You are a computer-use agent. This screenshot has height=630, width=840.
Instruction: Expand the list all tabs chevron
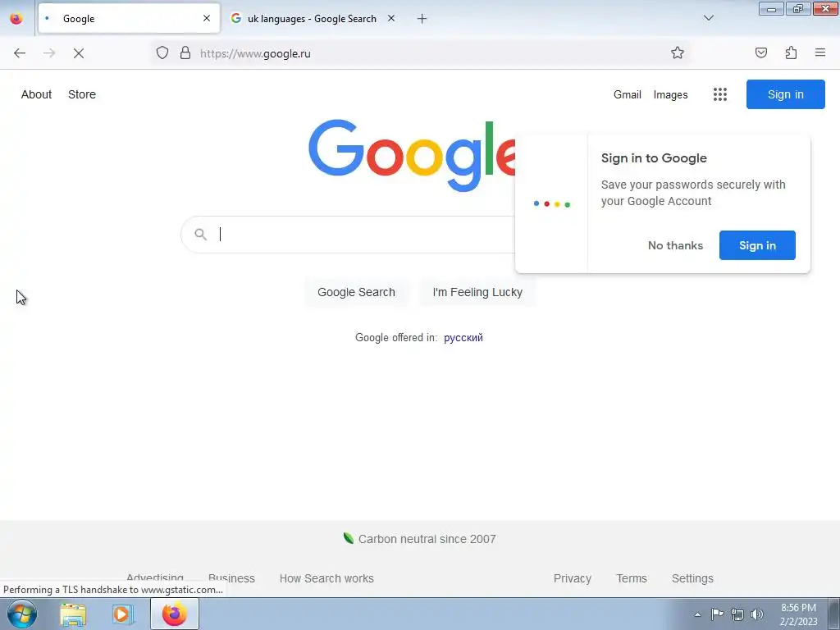click(x=709, y=18)
